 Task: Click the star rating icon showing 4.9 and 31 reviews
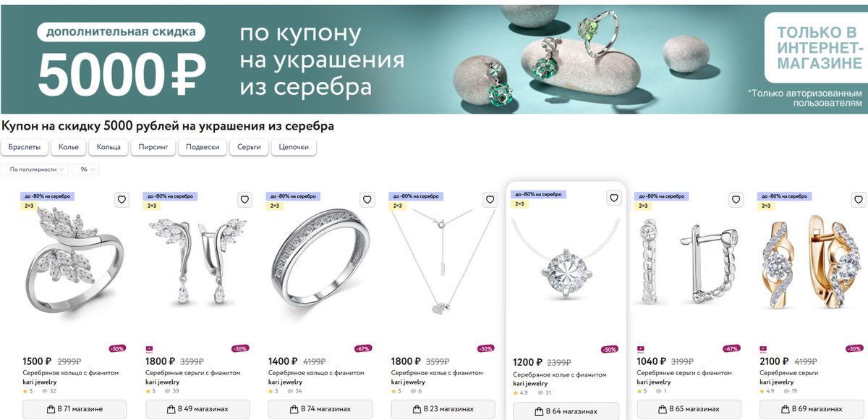[516, 393]
